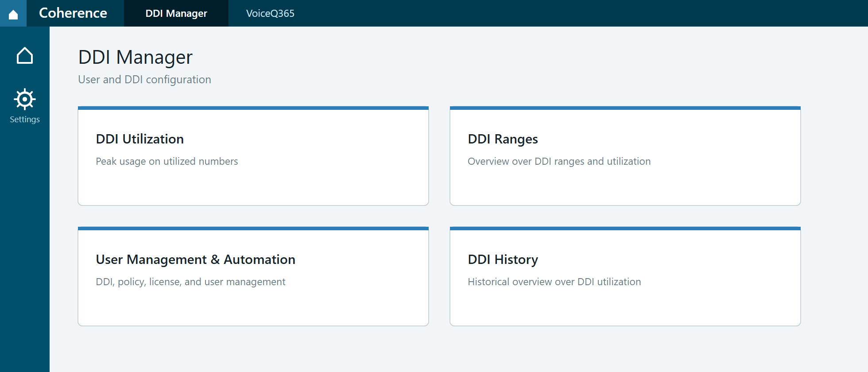Open User Management & Automation card
Viewport: 868px width, 372px height.
click(253, 276)
